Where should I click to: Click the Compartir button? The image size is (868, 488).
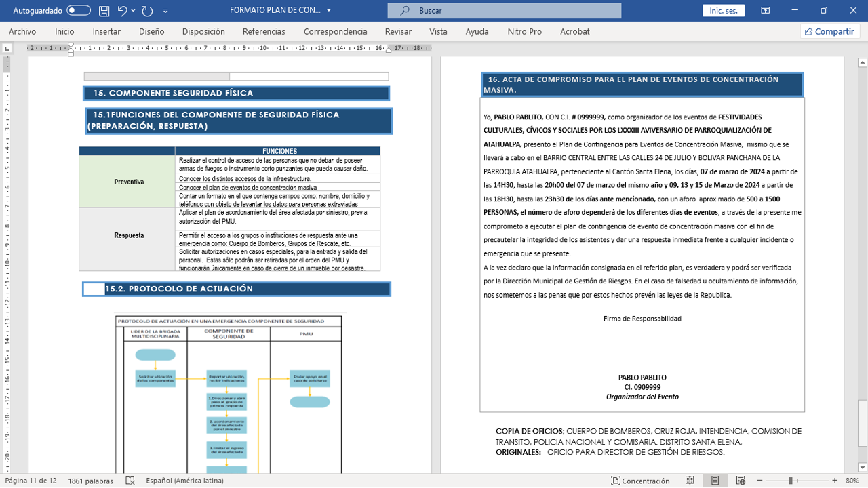coord(829,31)
